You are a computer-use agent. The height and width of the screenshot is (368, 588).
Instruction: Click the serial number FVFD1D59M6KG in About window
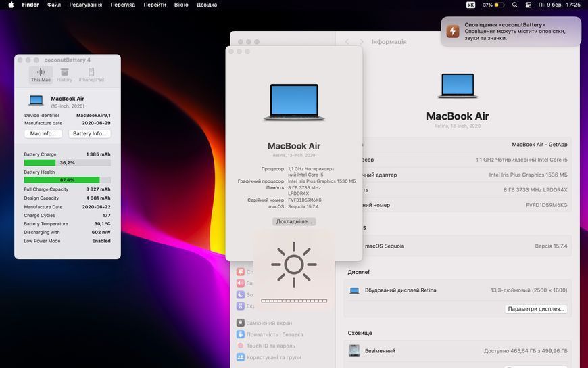(x=305, y=200)
